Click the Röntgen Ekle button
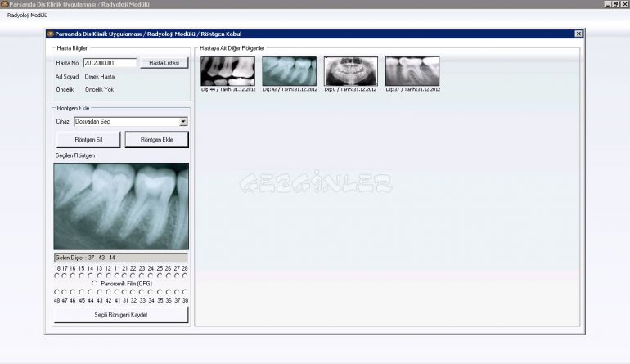This screenshot has height=364, width=630. point(157,140)
